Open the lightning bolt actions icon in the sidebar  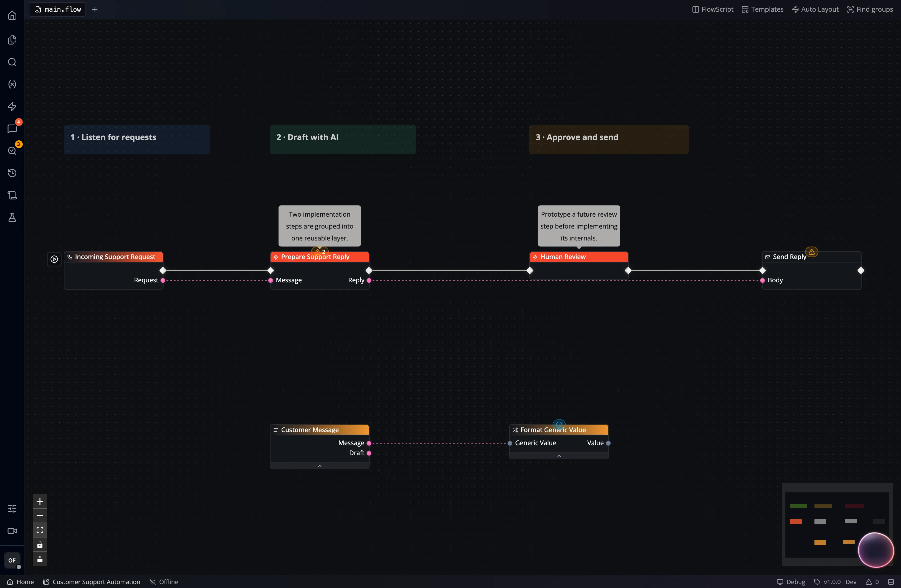(x=12, y=107)
